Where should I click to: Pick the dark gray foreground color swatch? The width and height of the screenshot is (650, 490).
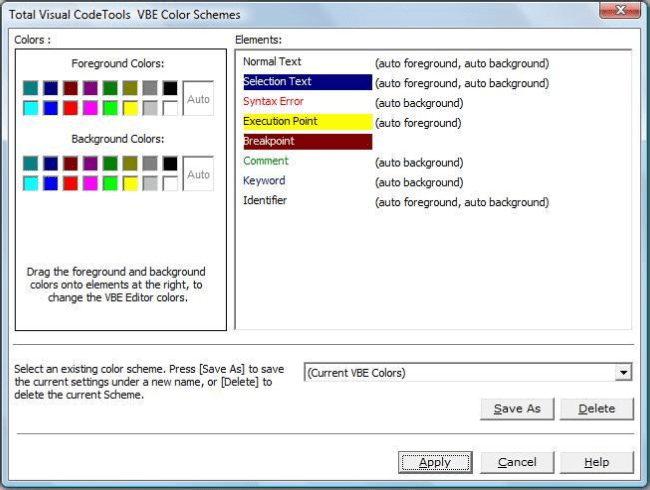(150, 88)
